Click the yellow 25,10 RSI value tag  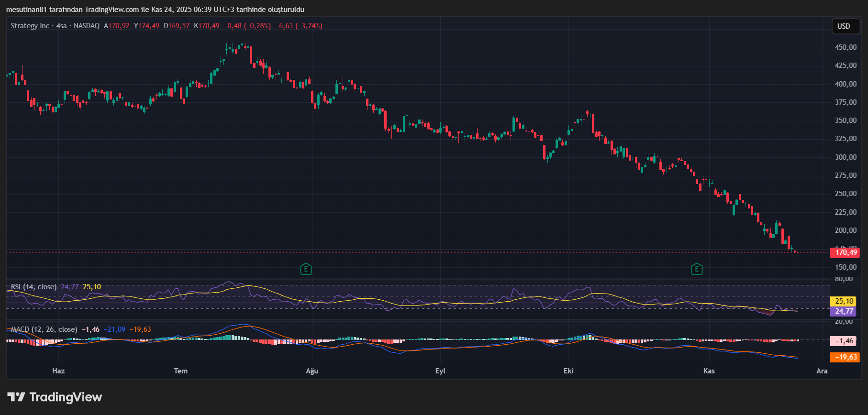click(x=844, y=301)
